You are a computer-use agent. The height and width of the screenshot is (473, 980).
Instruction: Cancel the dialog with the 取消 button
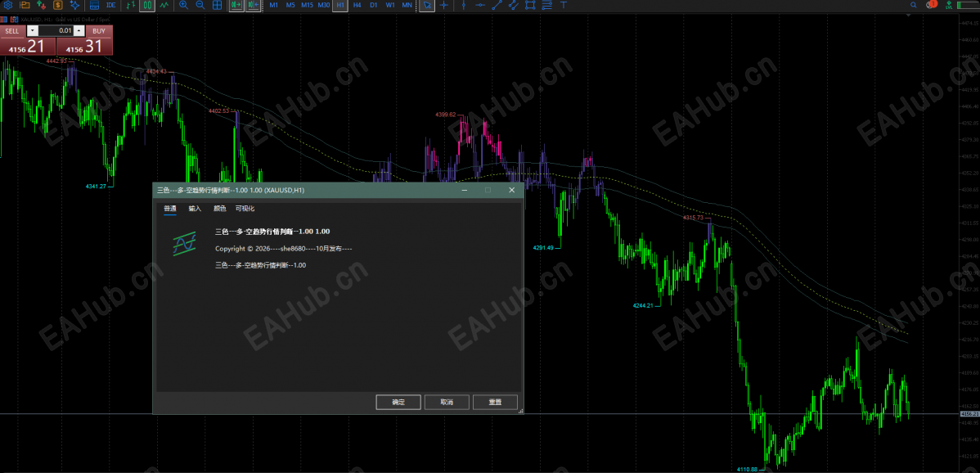coord(447,403)
